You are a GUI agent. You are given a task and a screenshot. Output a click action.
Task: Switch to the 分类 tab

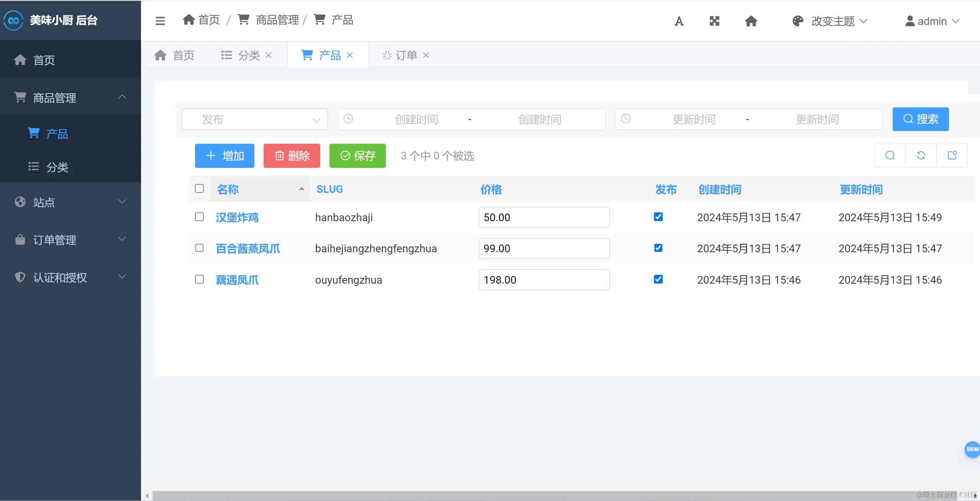246,56
